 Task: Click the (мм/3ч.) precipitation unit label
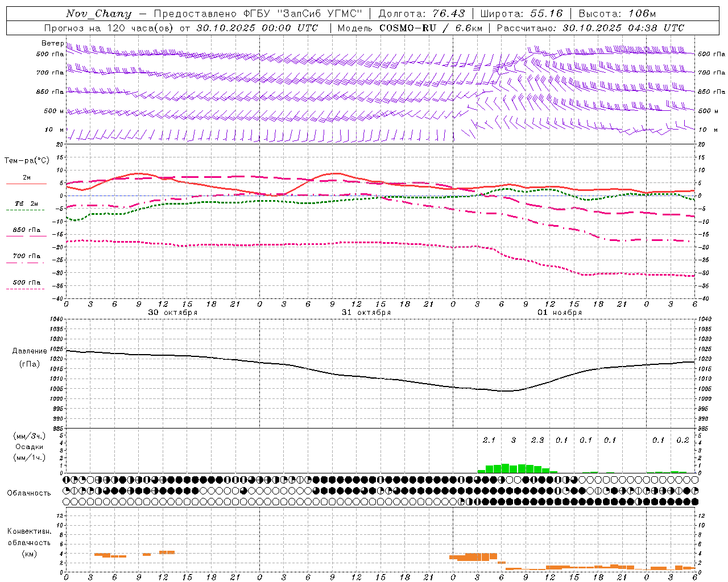[30, 436]
